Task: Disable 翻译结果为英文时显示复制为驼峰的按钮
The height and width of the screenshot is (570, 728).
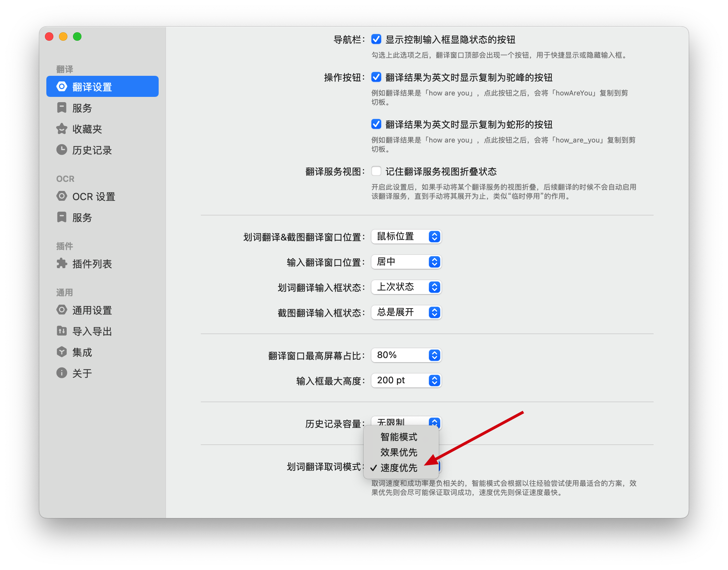Action: [376, 78]
